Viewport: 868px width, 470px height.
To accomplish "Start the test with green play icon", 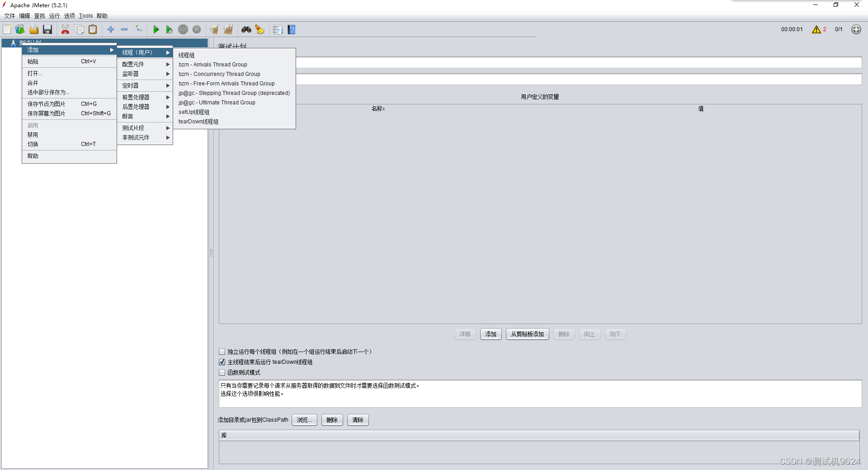I will (156, 29).
